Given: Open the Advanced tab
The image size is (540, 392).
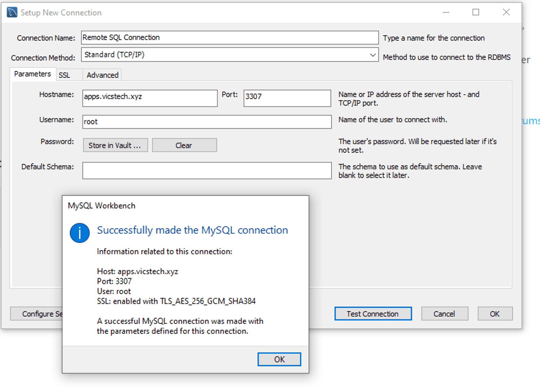Looking at the screenshot, I should click(102, 75).
